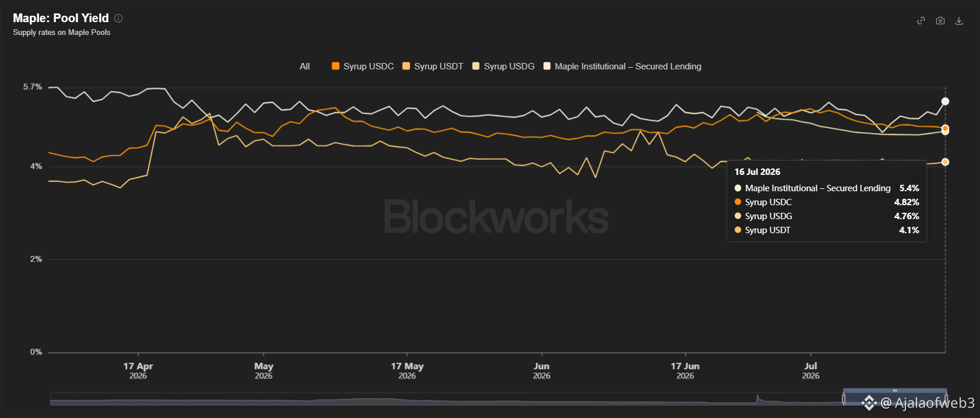Toggle Syrup USDT series in legend
Image resolution: width=980 pixels, height=418 pixels.
click(433, 66)
